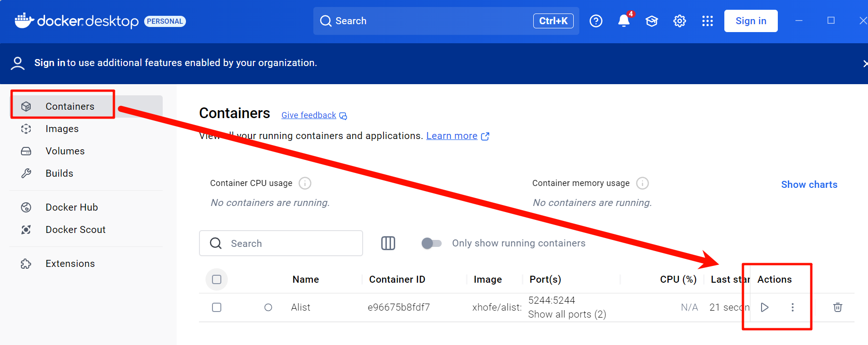Viewport: 868px width, 345px height.
Task: Open the notifications bell icon
Action: pos(624,21)
